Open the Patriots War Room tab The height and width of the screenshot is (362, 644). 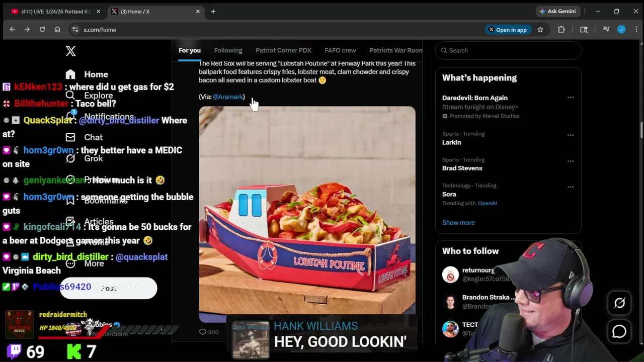tap(396, 50)
